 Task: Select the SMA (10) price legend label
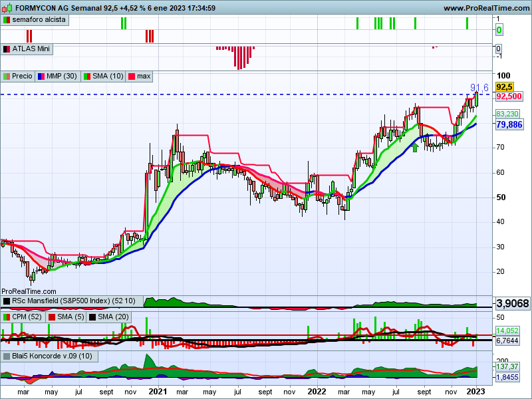tap(108, 76)
